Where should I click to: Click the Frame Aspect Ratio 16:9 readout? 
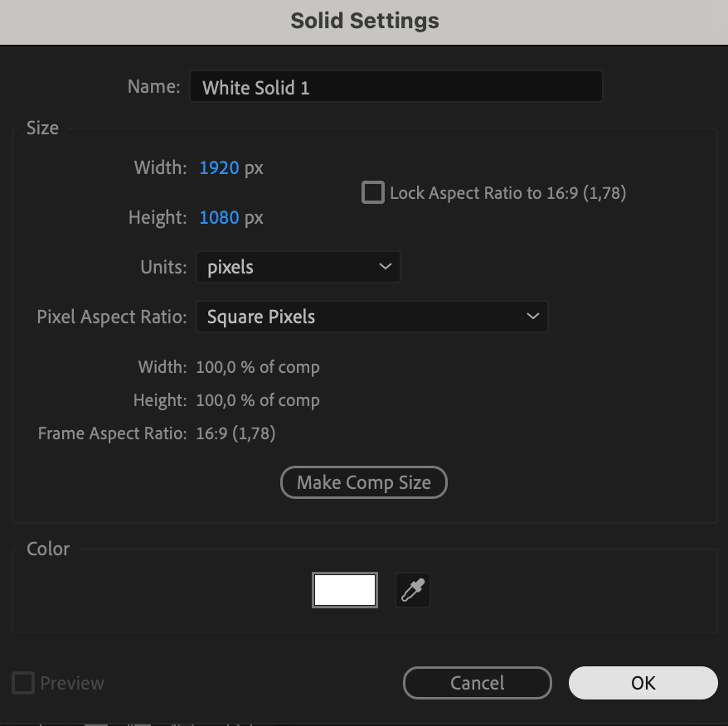point(235,433)
